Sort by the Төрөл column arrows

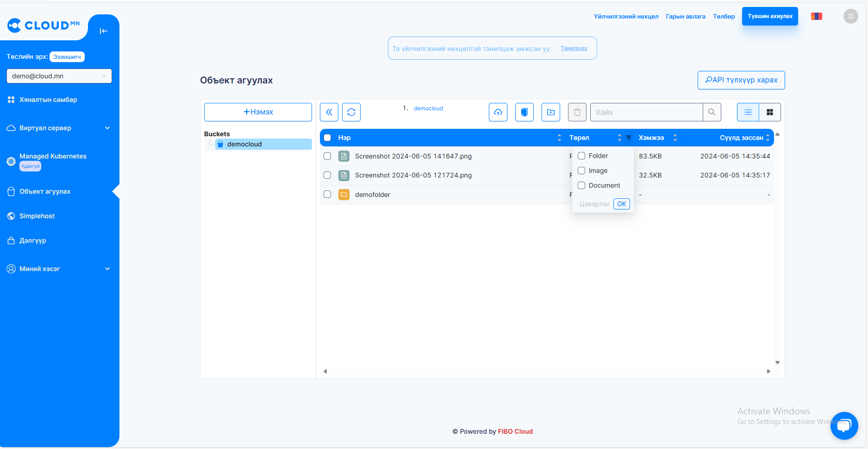click(619, 138)
